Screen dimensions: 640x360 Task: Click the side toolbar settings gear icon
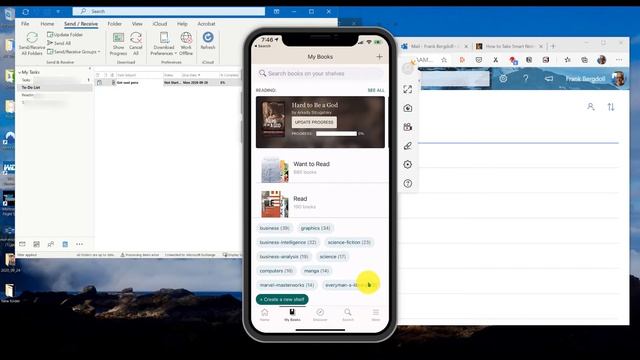[x=407, y=164]
